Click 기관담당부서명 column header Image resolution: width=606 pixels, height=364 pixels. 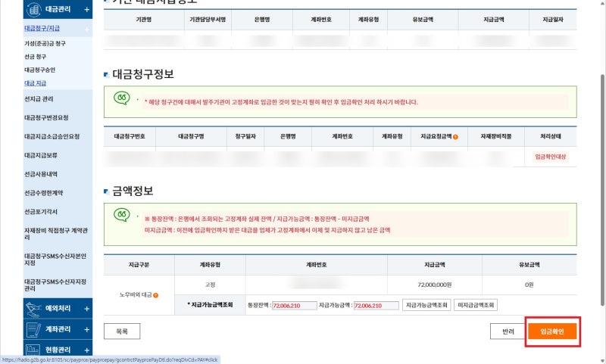[x=208, y=20]
